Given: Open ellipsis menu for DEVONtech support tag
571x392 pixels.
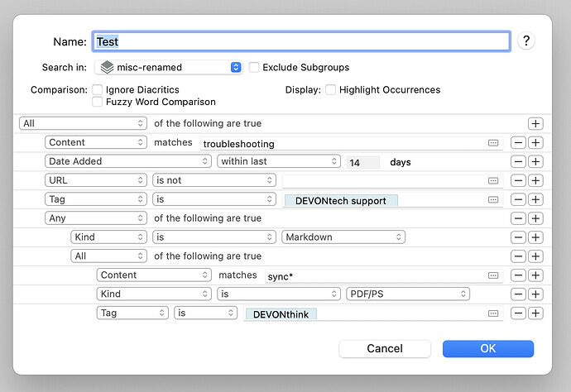Looking at the screenshot, I should click(x=493, y=199).
